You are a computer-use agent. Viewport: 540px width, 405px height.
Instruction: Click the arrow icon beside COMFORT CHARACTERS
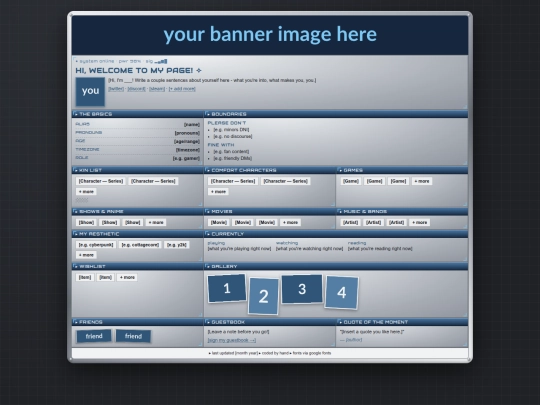pos(208,170)
